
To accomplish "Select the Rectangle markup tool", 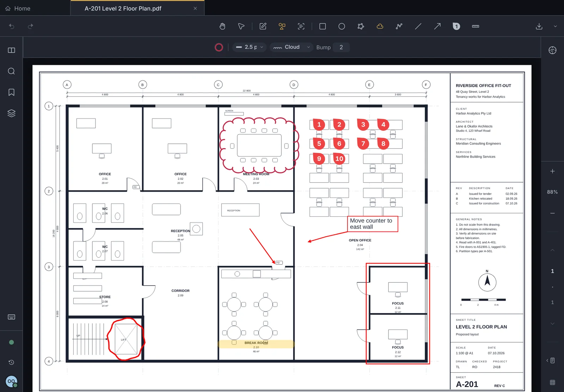I will coord(323,26).
